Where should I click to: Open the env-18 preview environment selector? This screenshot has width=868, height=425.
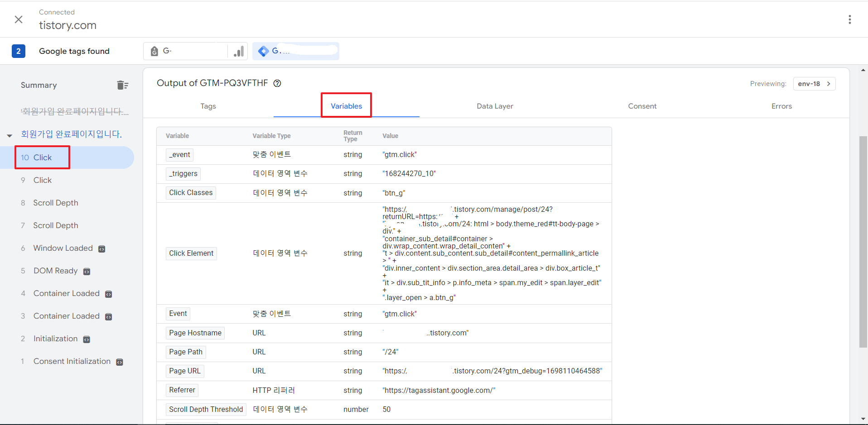pos(814,84)
